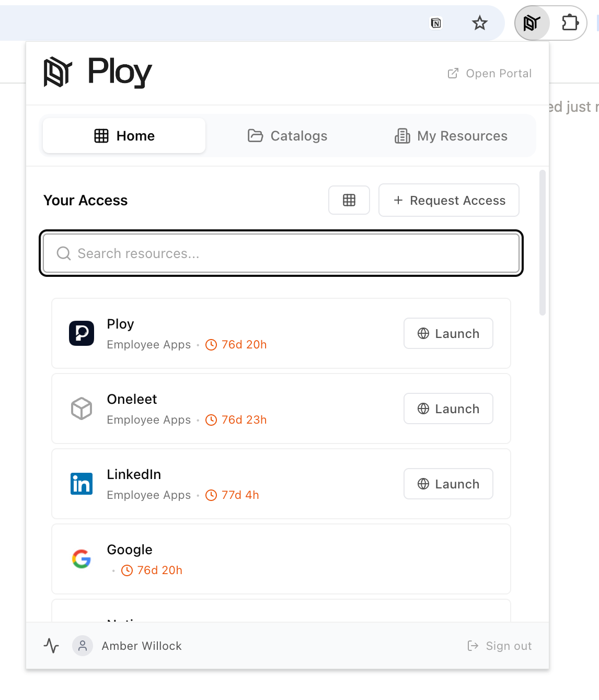Switch to the Catalogs tab

pyautogui.click(x=287, y=136)
